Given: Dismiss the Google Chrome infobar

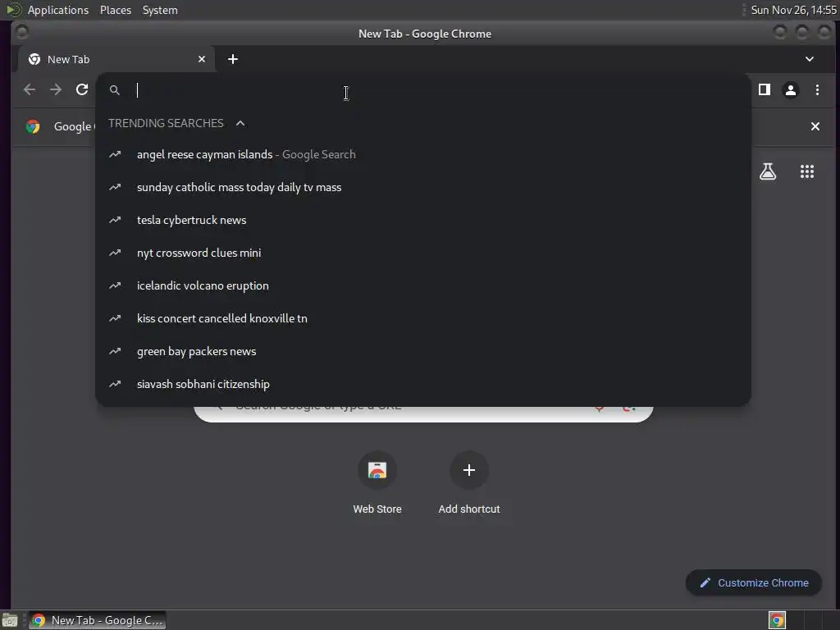Looking at the screenshot, I should pos(815,126).
